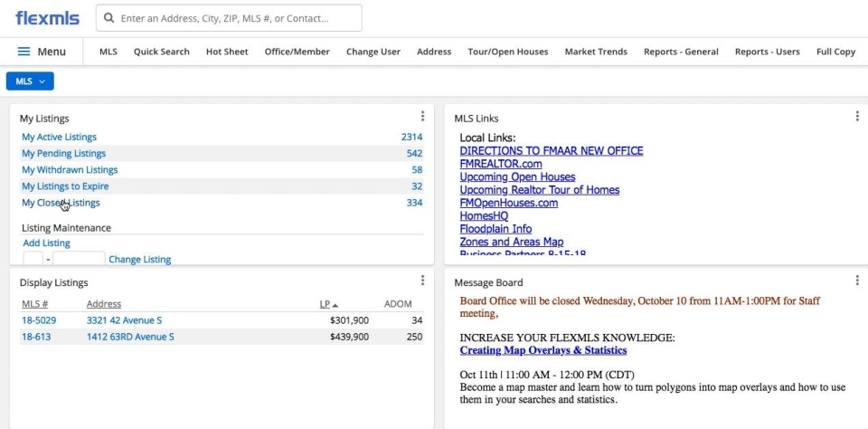
Task: Open My Listings panel options menu
Action: 422,117
